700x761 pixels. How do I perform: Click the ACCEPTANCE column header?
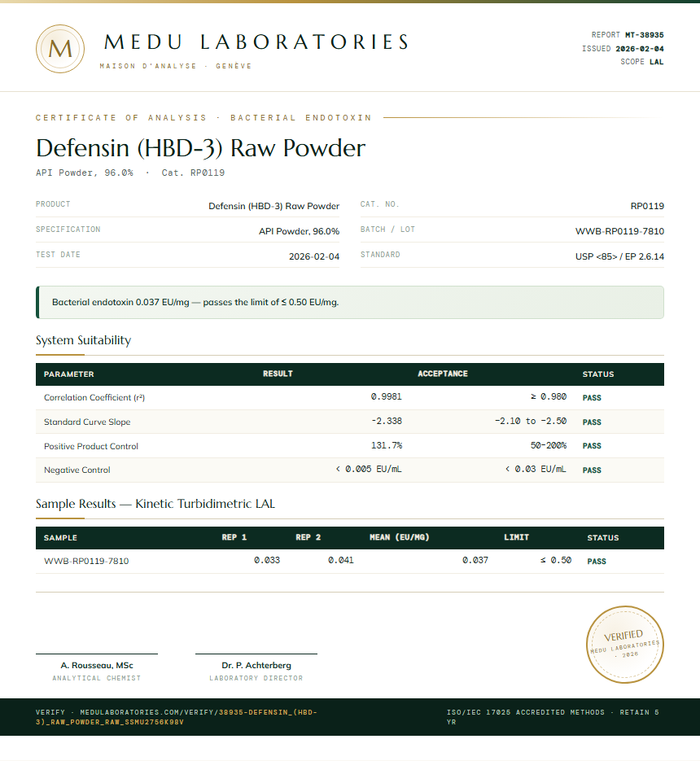[443, 374]
